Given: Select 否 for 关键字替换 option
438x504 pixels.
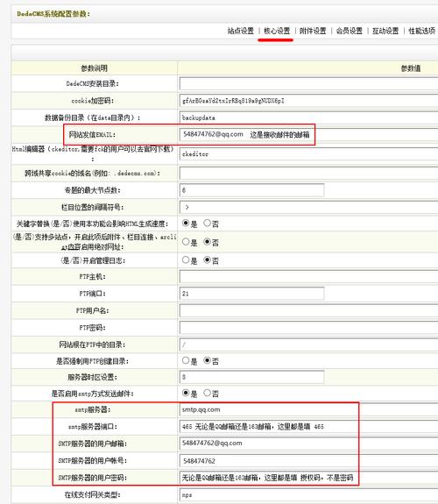Looking at the screenshot, I should 207,223.
